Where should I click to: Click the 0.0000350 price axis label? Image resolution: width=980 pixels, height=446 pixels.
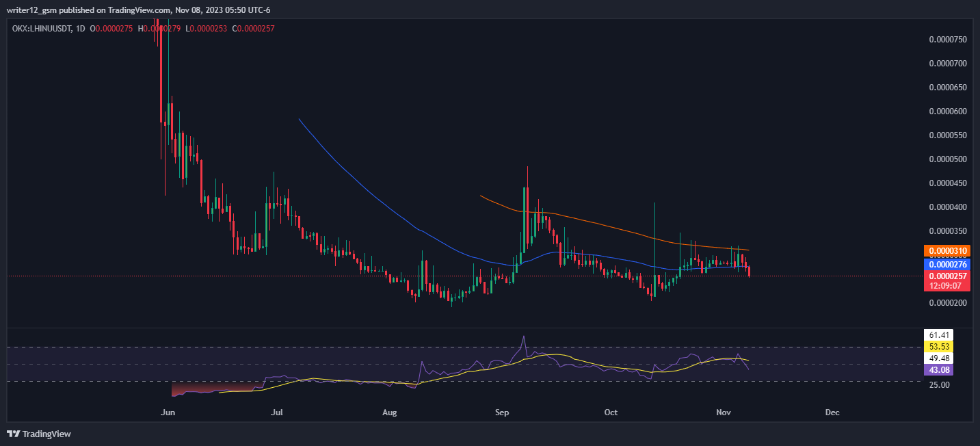click(948, 231)
